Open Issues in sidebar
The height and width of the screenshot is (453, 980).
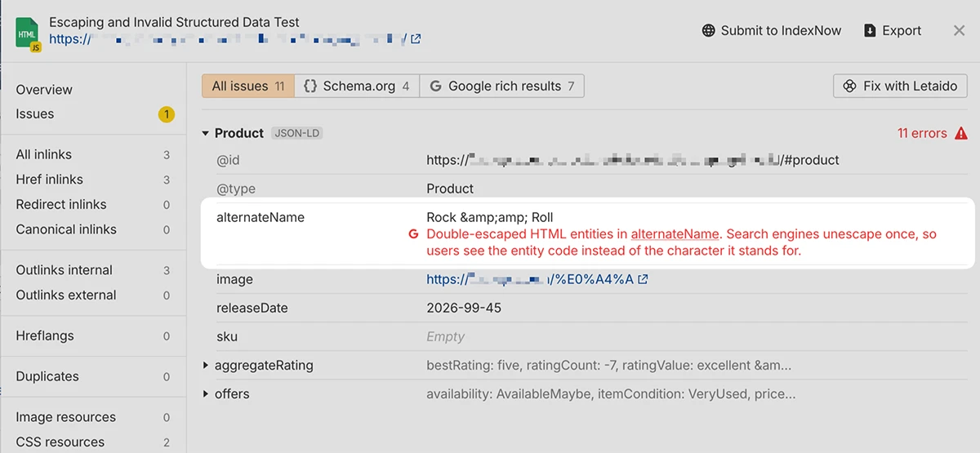pyautogui.click(x=35, y=114)
